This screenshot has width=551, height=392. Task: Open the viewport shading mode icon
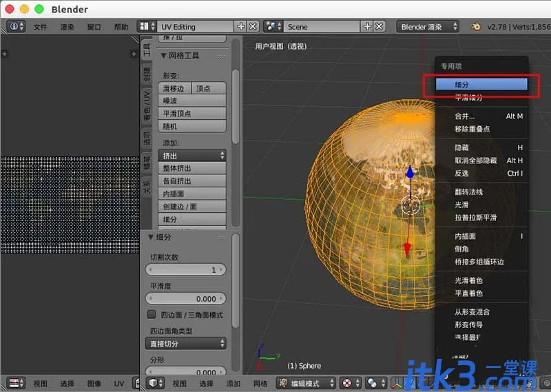351,383
